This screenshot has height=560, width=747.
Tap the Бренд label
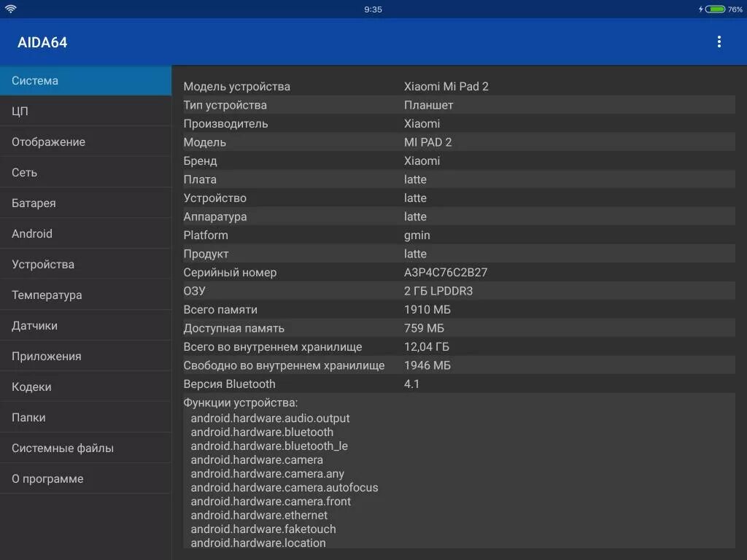click(200, 161)
